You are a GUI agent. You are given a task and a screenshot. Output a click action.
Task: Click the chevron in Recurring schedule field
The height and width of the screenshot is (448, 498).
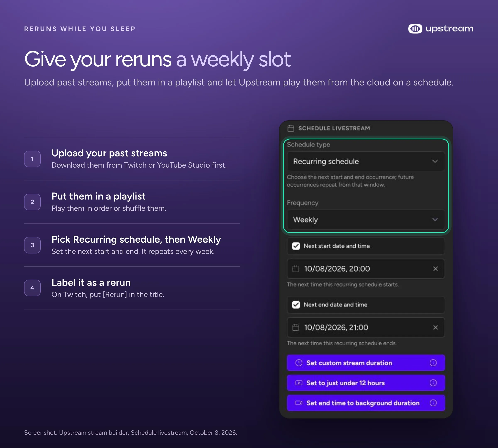(x=435, y=161)
